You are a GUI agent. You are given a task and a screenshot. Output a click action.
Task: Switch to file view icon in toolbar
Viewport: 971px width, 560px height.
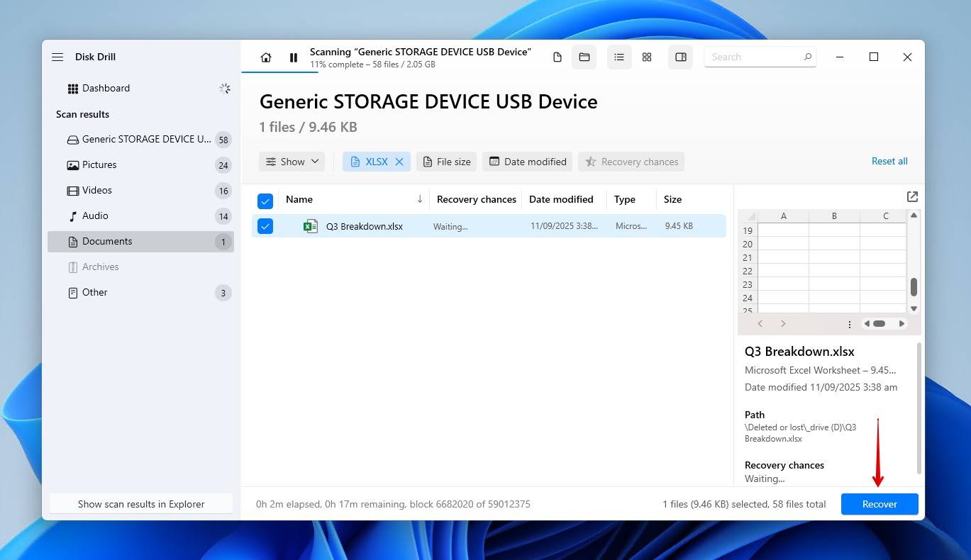pos(557,57)
